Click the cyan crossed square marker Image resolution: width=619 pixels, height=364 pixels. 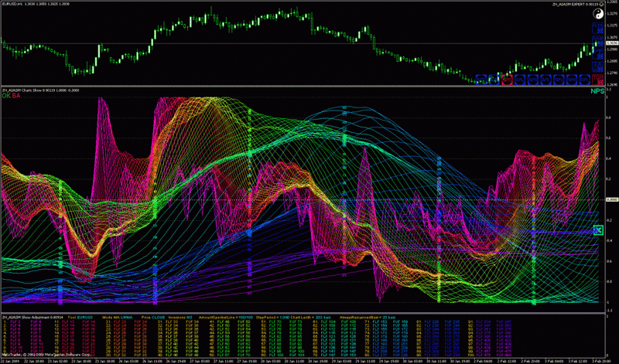[x=597, y=230]
